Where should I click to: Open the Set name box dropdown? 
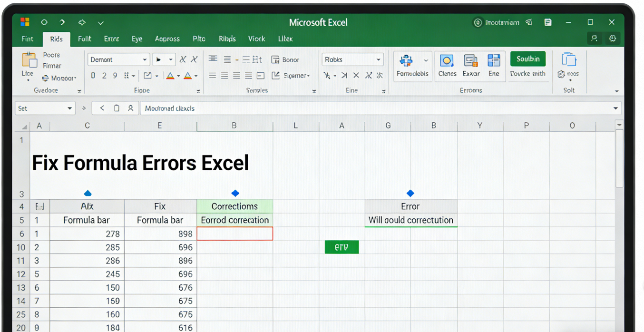[x=69, y=108]
